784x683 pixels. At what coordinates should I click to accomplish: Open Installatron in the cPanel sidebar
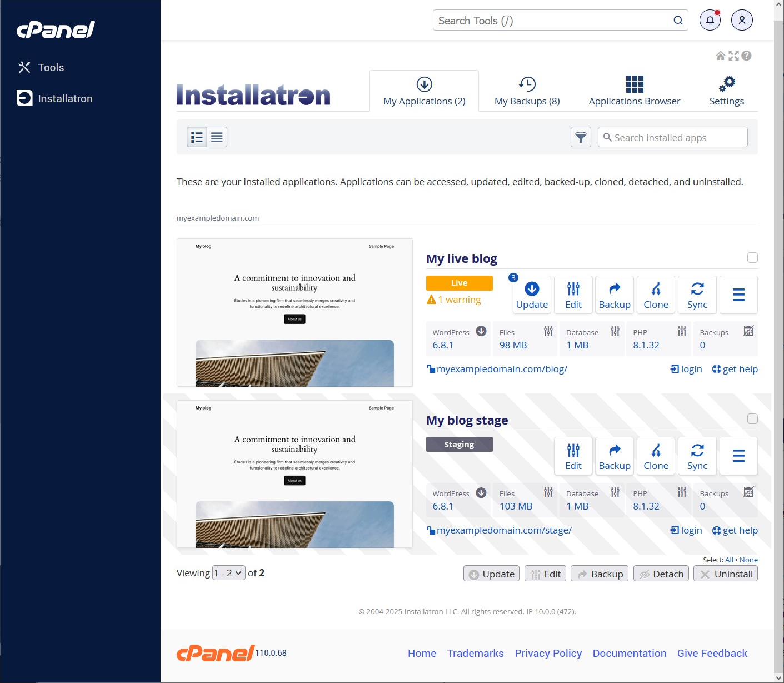[x=54, y=98]
